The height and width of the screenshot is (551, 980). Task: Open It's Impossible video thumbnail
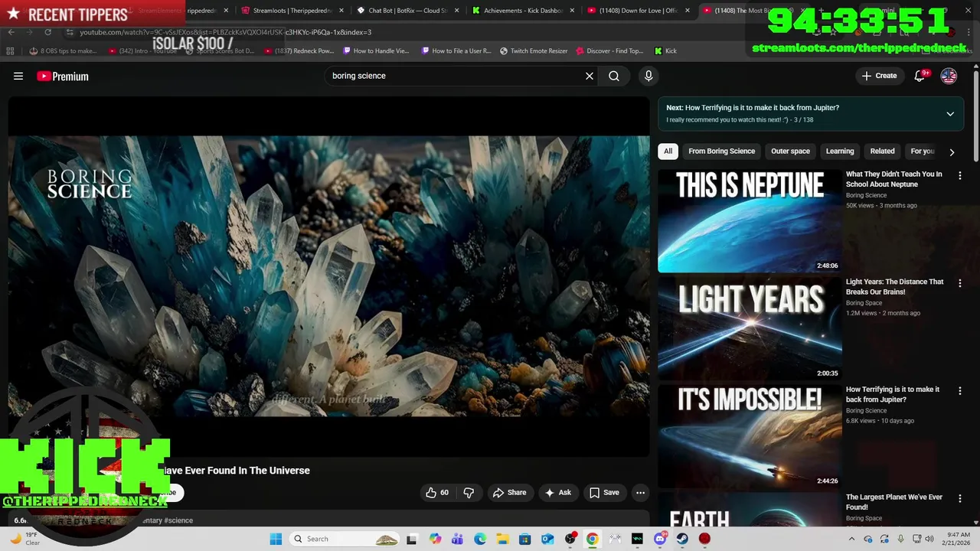[750, 436]
